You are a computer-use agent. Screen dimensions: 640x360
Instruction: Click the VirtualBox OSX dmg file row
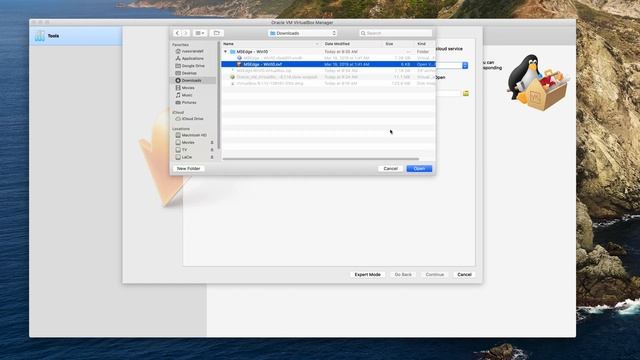click(328, 83)
